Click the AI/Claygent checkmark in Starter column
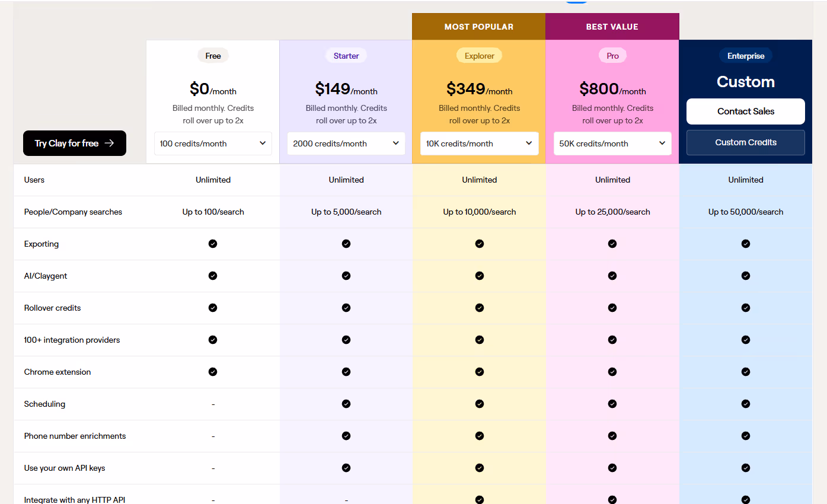 [346, 275]
